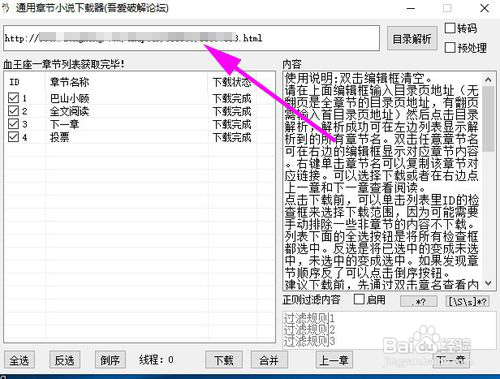
Task: Click 下载完成 status of row 1
Action: point(232,98)
